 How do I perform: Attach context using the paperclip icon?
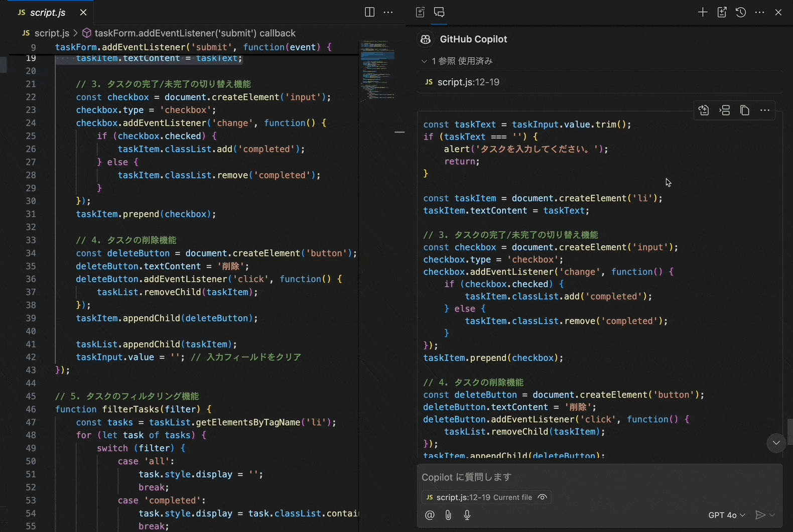coord(448,515)
